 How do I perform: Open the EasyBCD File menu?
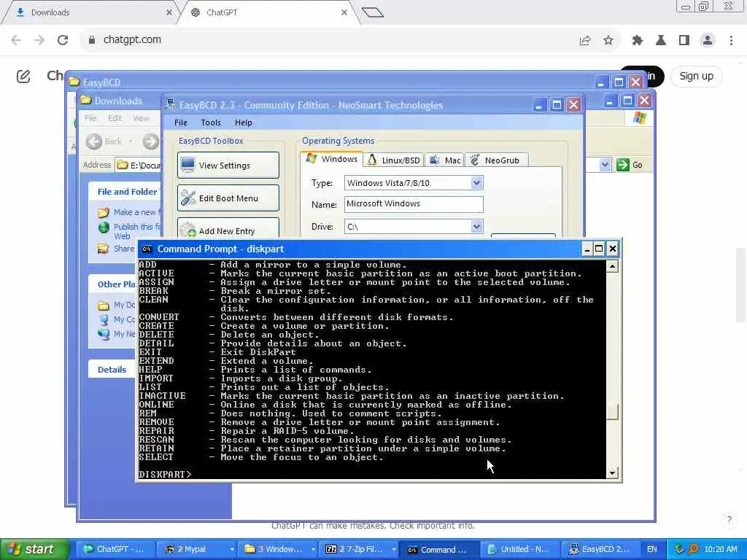pyautogui.click(x=181, y=122)
